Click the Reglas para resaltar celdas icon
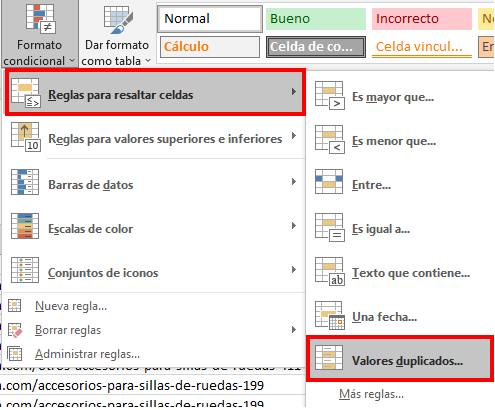 [x=25, y=93]
